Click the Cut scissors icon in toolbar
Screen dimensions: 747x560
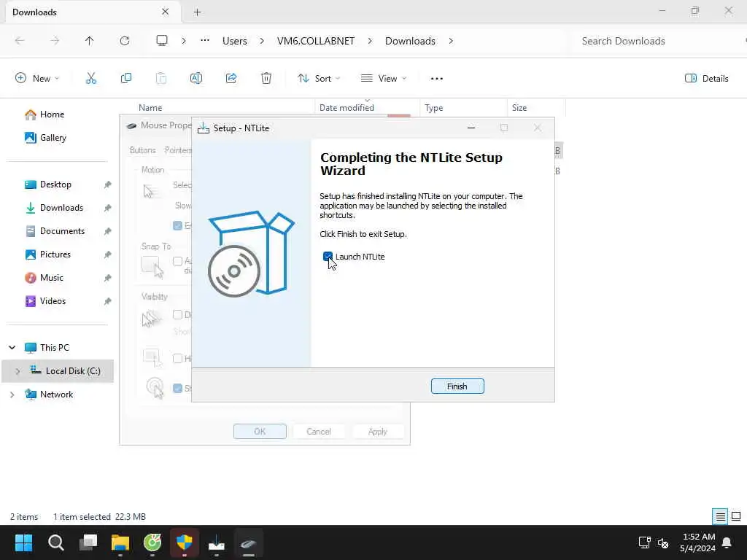coord(91,79)
